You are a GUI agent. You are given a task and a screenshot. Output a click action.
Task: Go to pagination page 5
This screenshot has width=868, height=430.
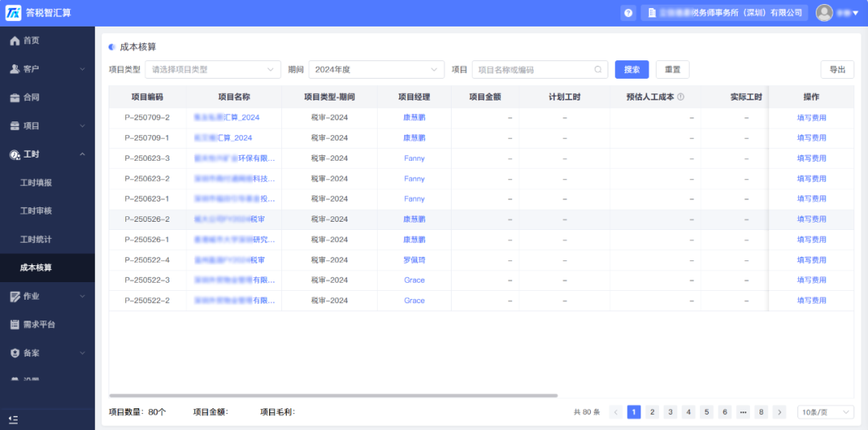point(707,412)
